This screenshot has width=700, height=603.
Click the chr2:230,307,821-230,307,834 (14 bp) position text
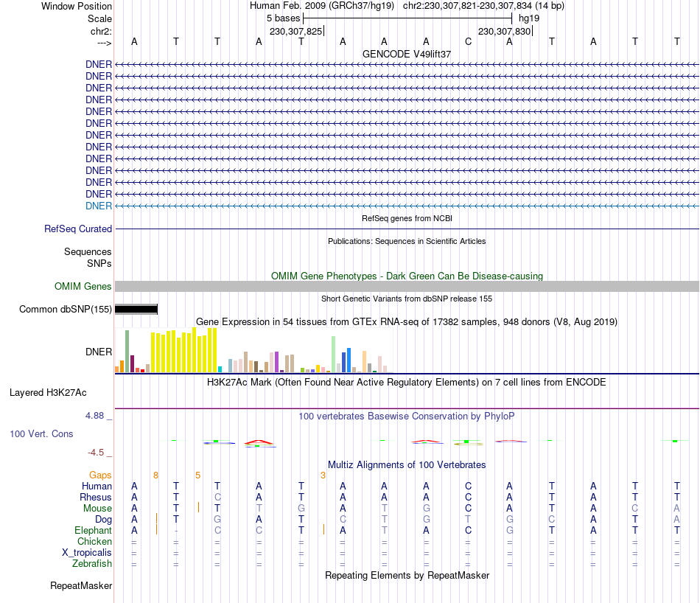click(483, 6)
